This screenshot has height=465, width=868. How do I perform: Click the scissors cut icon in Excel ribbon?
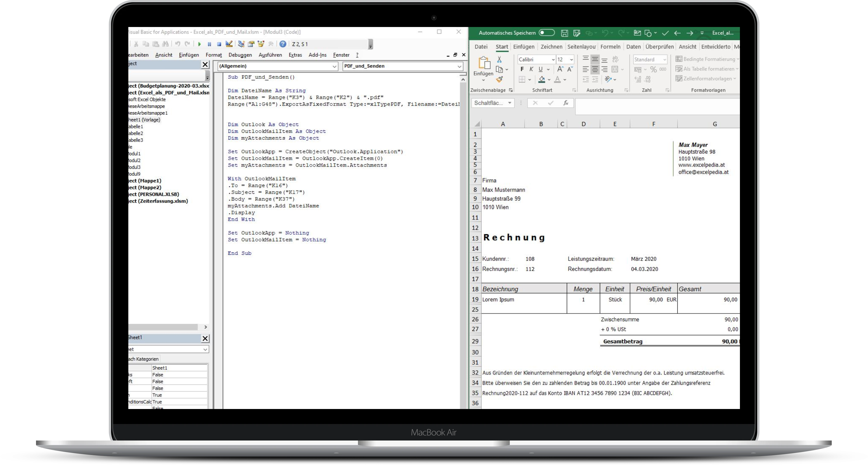(x=499, y=59)
